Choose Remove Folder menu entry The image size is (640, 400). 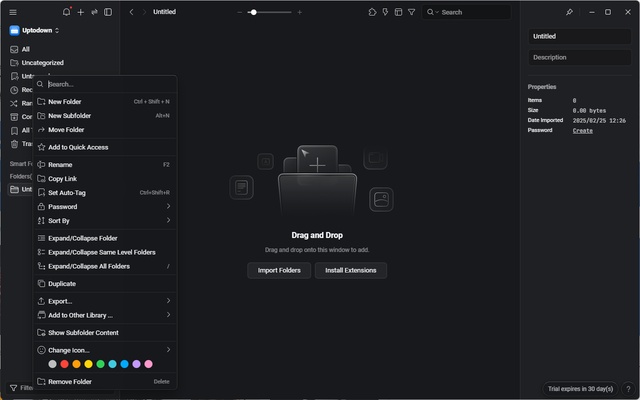click(105, 382)
